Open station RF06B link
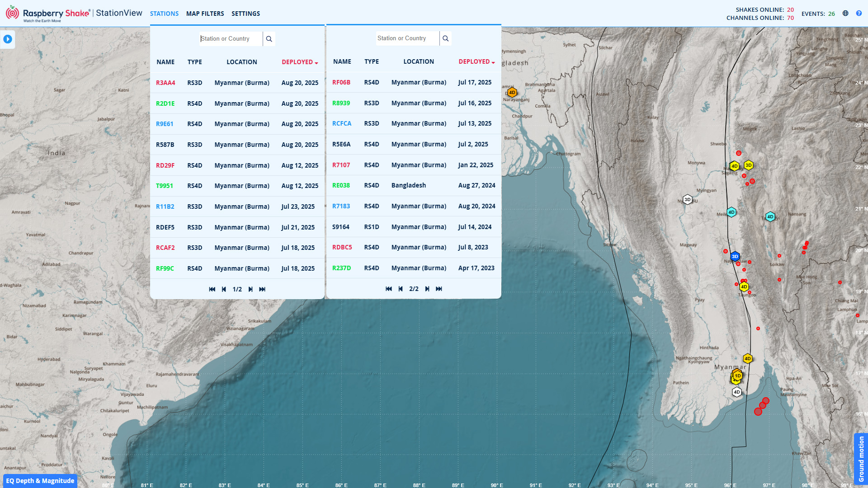This screenshot has height=488, width=868. [341, 83]
